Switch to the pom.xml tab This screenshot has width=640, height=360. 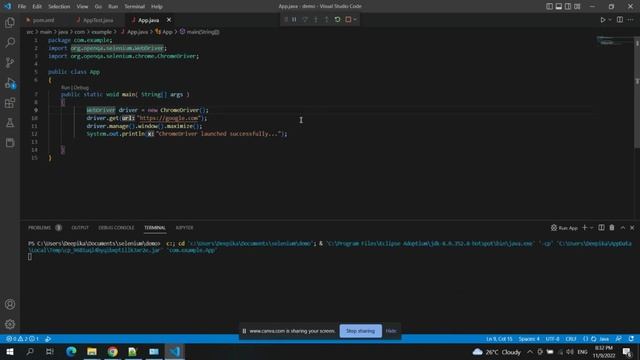click(44, 20)
